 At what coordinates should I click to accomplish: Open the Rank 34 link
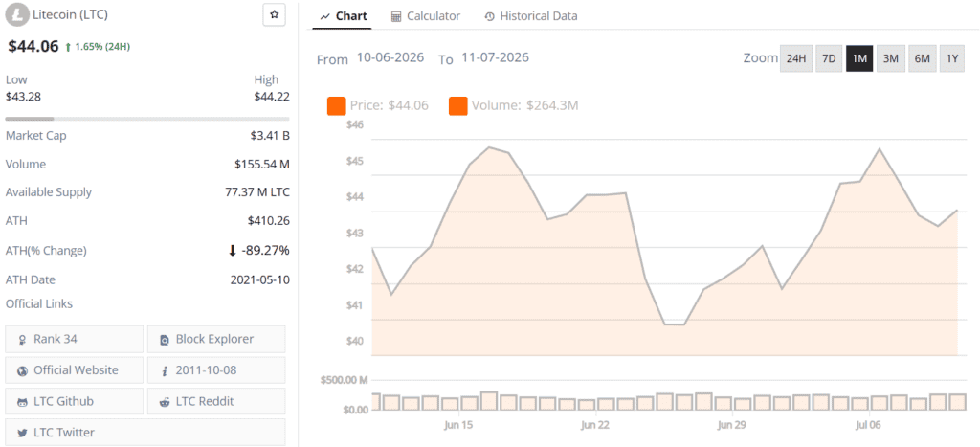pos(75,340)
